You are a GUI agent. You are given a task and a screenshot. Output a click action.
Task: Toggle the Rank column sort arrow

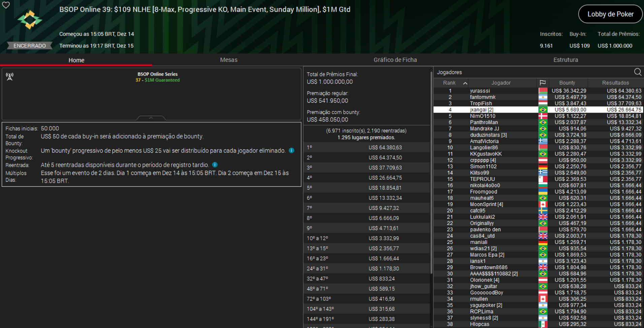[x=465, y=82]
